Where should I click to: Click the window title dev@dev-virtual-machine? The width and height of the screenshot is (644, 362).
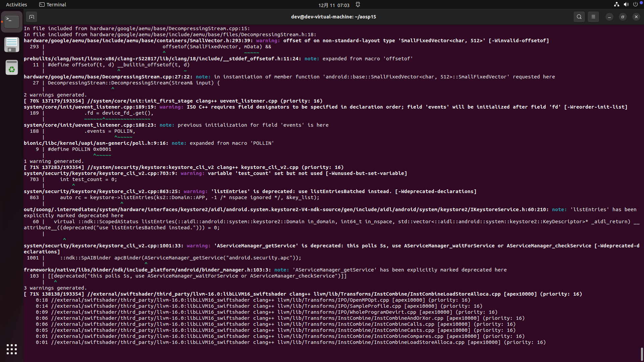pyautogui.click(x=333, y=17)
